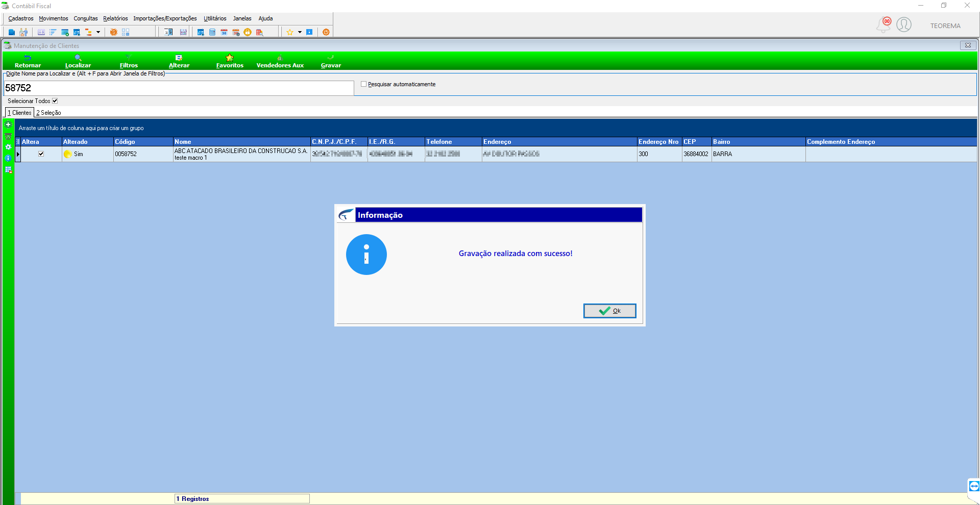Enable Pesquisar automaticamente checkbox
The image size is (980, 505).
point(364,84)
